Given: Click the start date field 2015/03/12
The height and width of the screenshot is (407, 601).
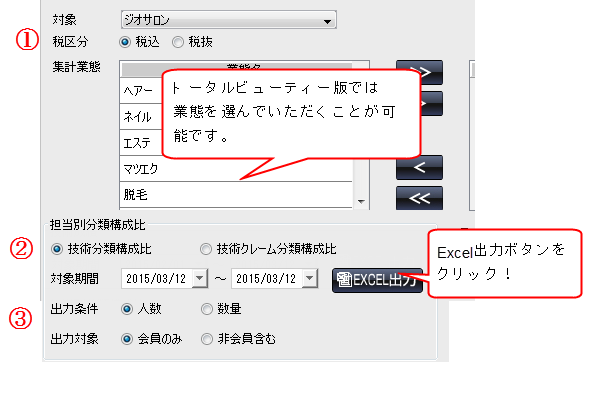Looking at the screenshot, I should coord(156,278).
